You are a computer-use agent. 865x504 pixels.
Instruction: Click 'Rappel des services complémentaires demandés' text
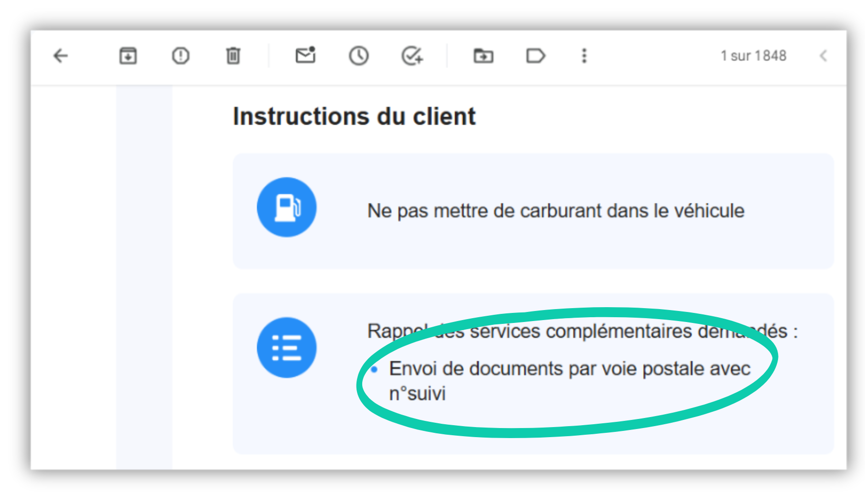[582, 331]
